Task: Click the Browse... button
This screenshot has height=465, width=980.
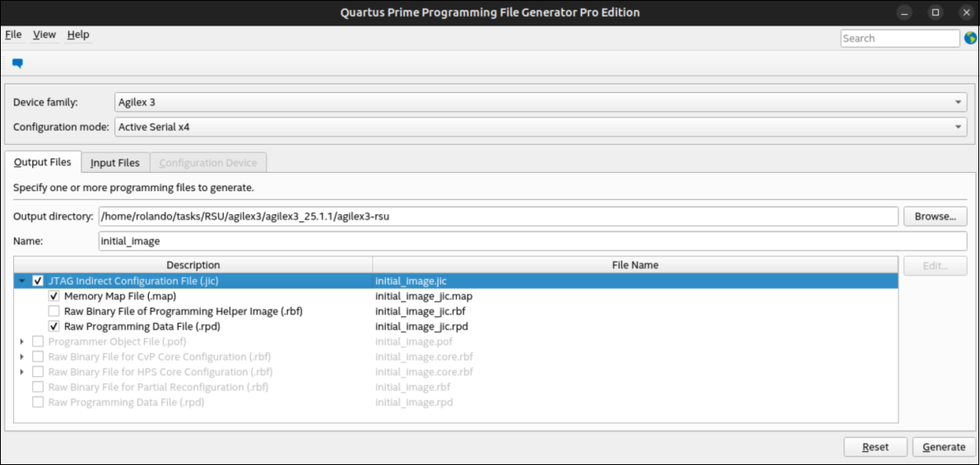Action: 935,216
